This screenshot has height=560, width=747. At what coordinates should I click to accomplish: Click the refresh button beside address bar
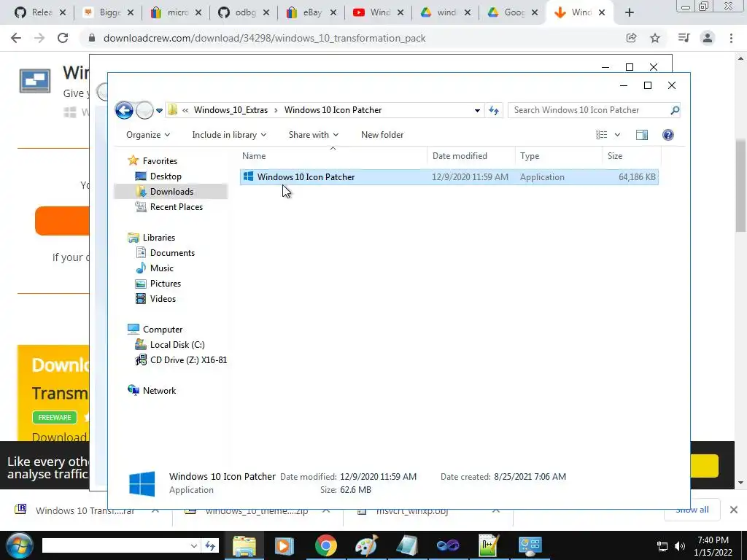tap(494, 111)
